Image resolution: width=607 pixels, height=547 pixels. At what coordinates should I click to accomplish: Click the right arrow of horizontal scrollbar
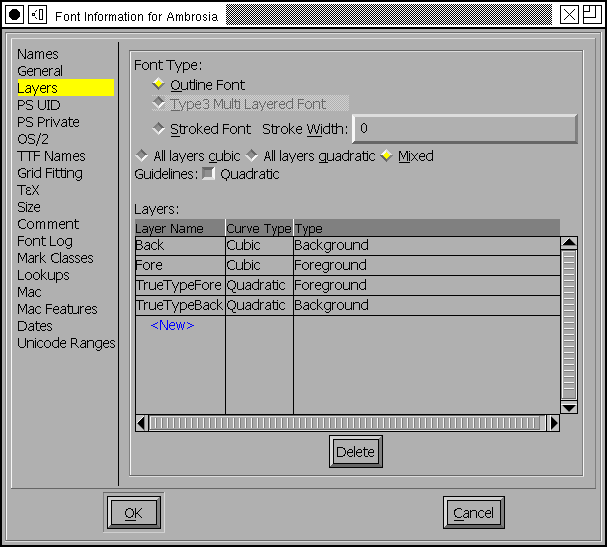553,423
